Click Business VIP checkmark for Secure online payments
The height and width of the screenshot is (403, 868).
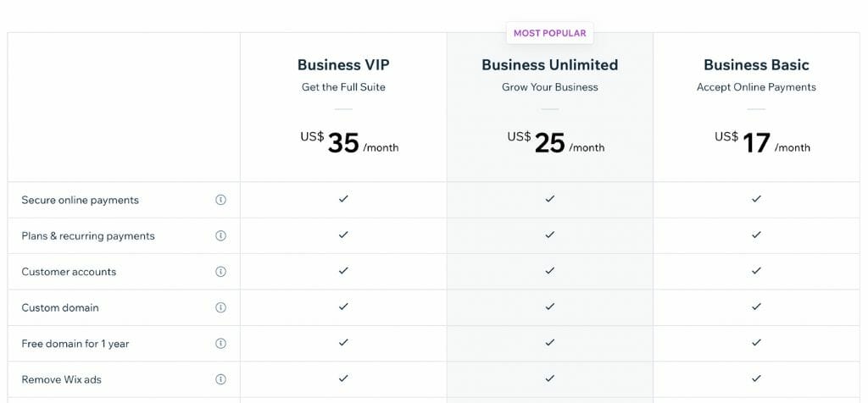pos(343,199)
